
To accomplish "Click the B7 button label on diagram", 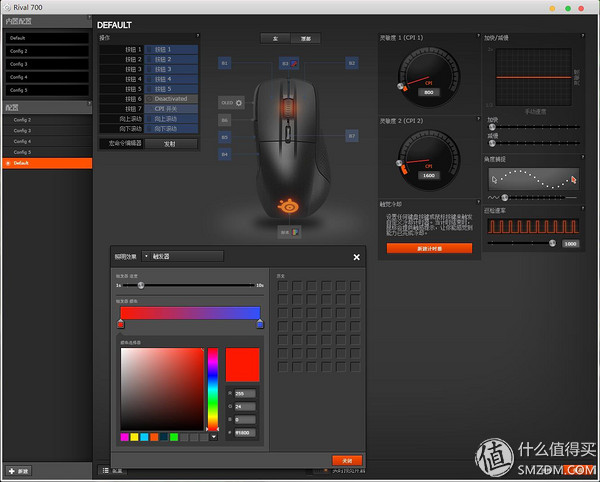I will (352, 135).
